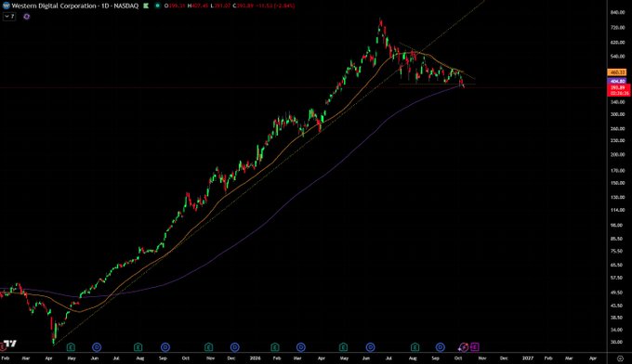Open the Western Digital Corporation symbol title
Screen dimensions: 632x364
click(75, 6)
